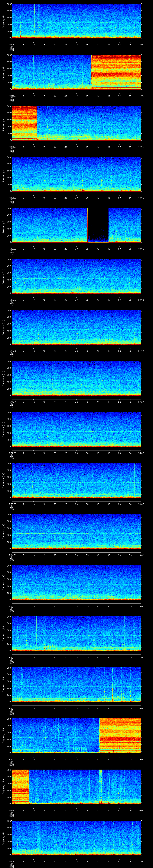Pick the spectrogram starting at 17:26:00
Viewport: 153px width, 868px height.
[x=76, y=633]
